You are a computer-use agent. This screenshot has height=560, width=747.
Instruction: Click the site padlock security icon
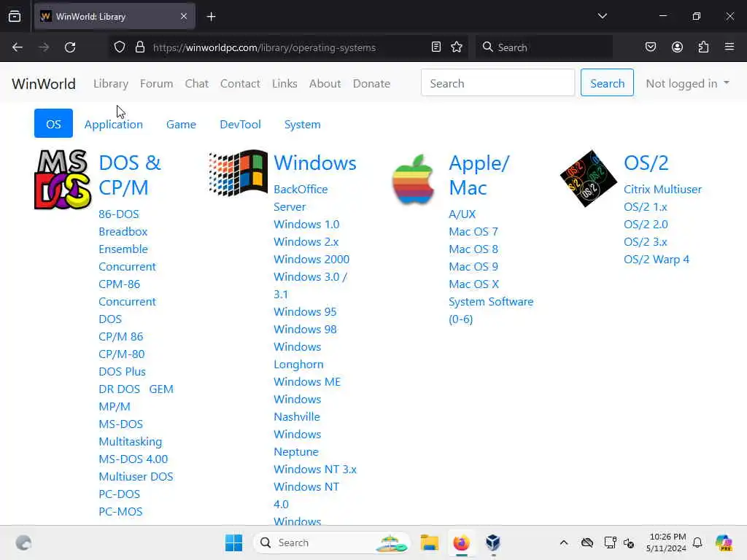click(x=139, y=47)
